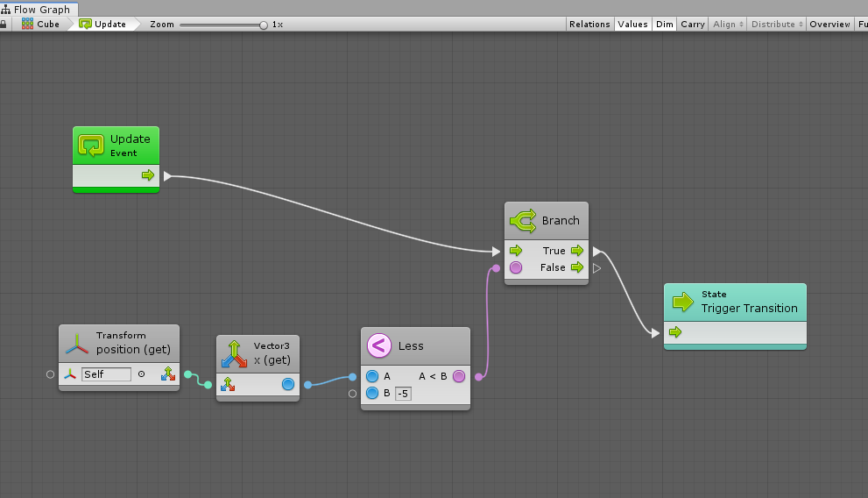Click the lock icon in the toolbar

point(4,25)
